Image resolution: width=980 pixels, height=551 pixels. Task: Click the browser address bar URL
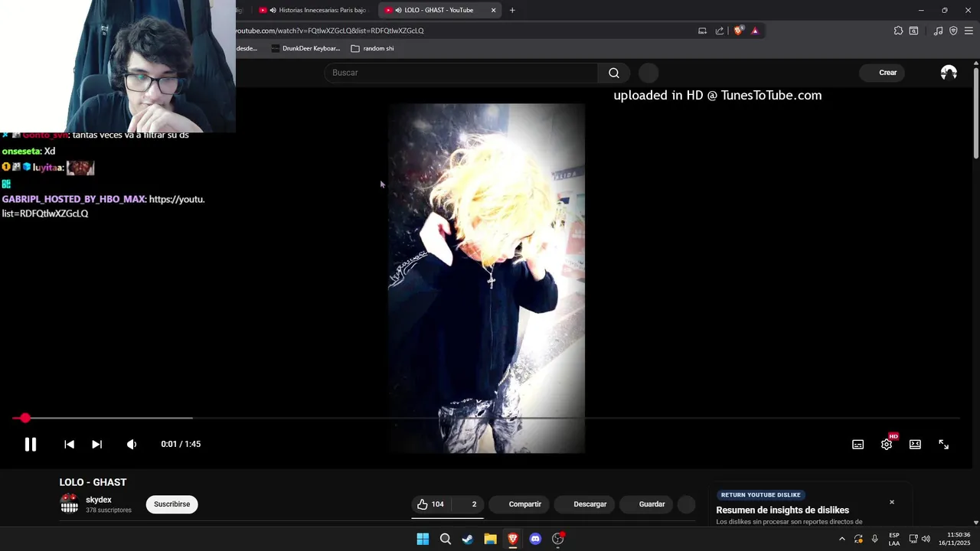[330, 31]
